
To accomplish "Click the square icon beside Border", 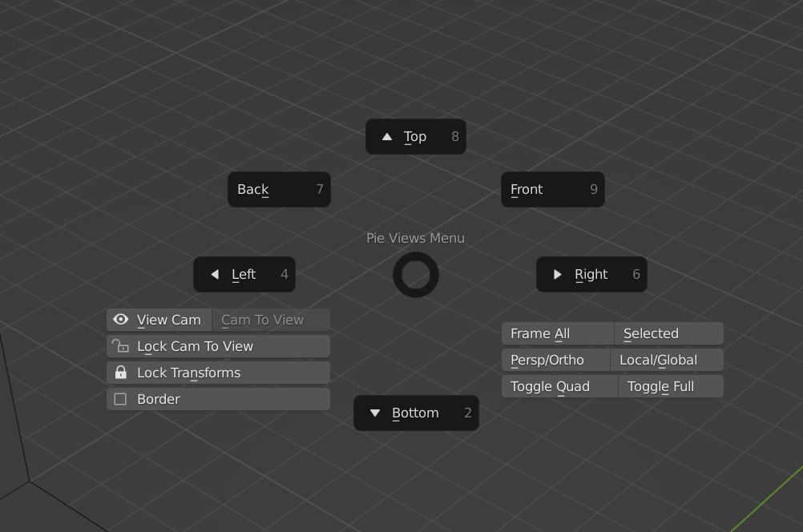I will [x=121, y=399].
